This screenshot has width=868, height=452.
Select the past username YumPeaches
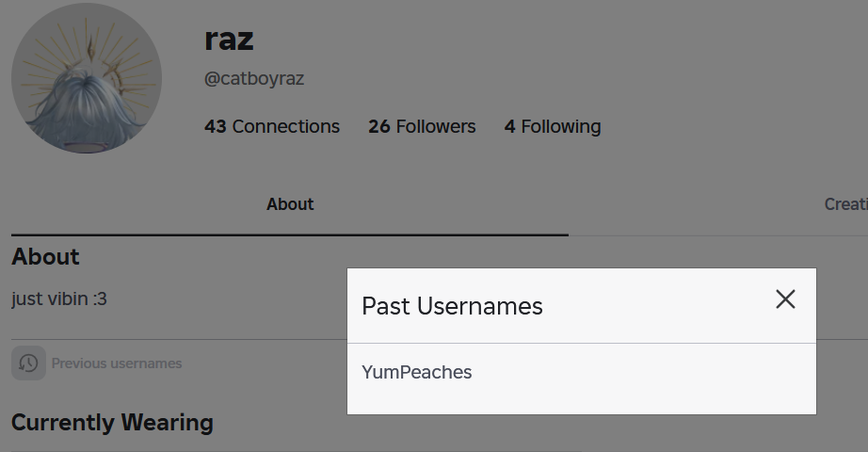(x=417, y=372)
